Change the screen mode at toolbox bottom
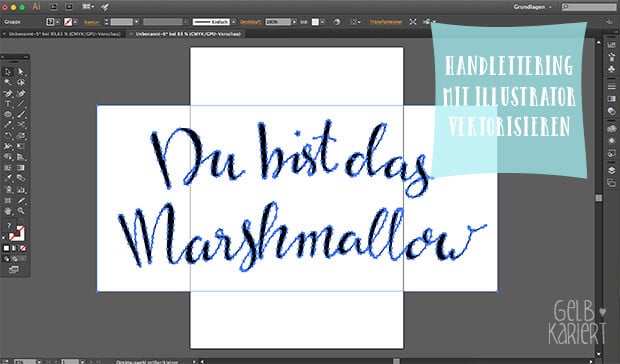This screenshot has width=620, height=364. coord(14,270)
